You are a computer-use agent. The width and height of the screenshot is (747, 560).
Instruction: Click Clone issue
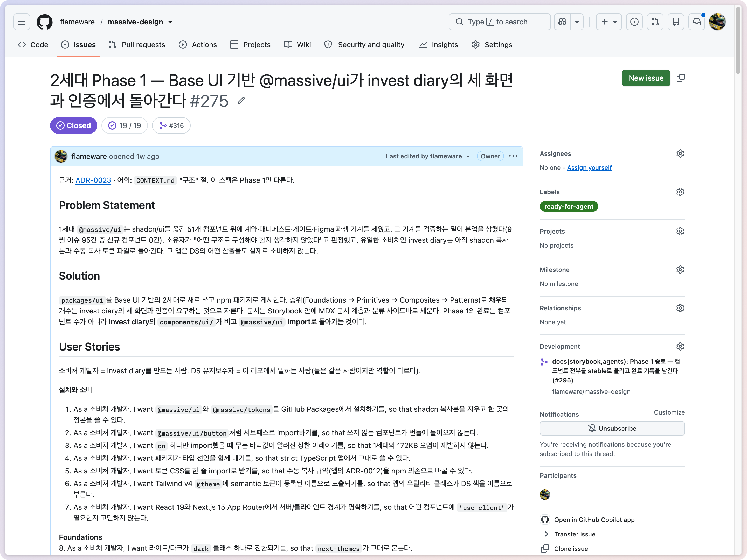click(564, 549)
